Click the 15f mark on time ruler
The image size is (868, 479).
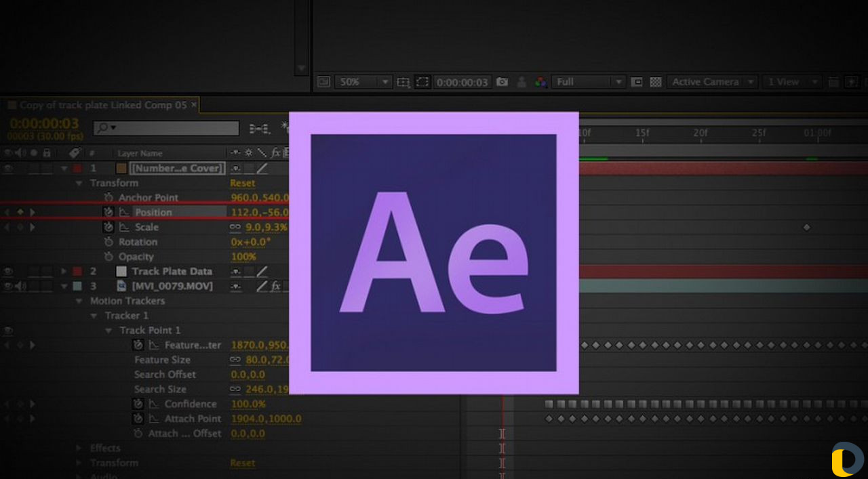pyautogui.click(x=642, y=133)
